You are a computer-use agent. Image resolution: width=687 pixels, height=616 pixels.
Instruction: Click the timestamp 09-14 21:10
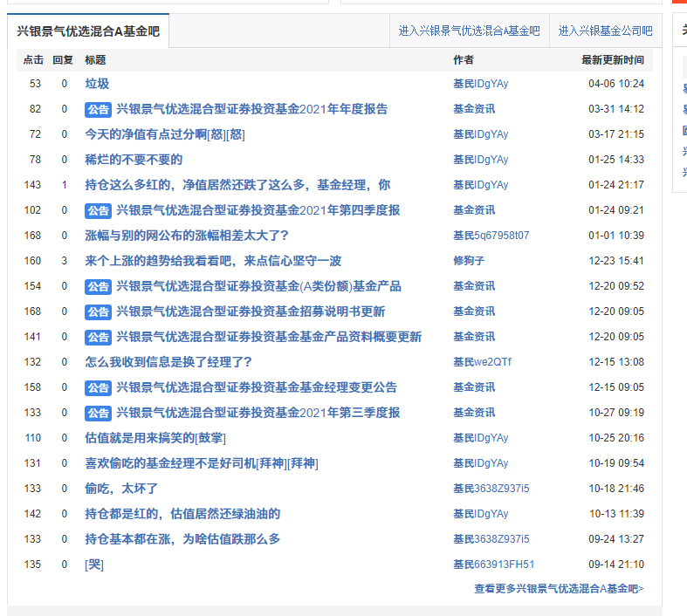(616, 565)
